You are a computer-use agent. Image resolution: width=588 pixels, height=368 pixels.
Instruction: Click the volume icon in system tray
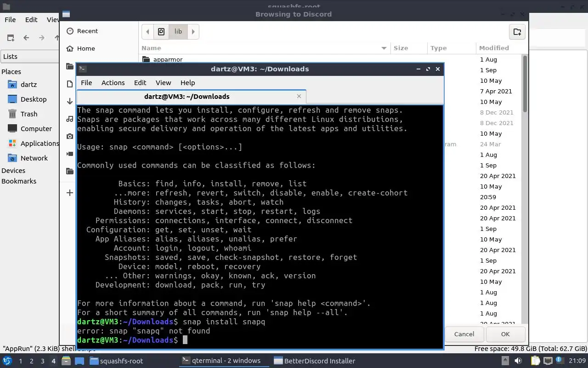click(518, 361)
